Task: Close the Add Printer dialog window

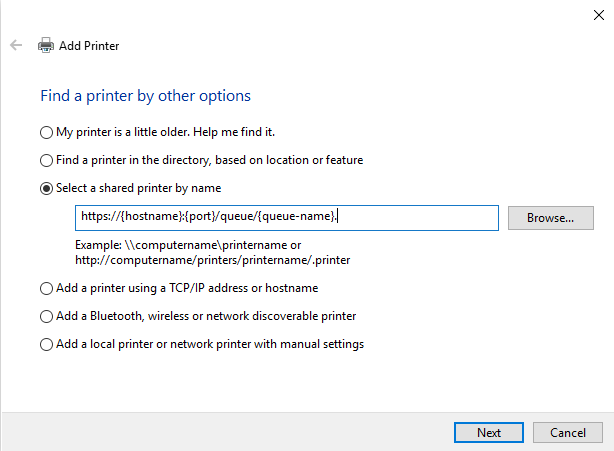Action: (597, 12)
